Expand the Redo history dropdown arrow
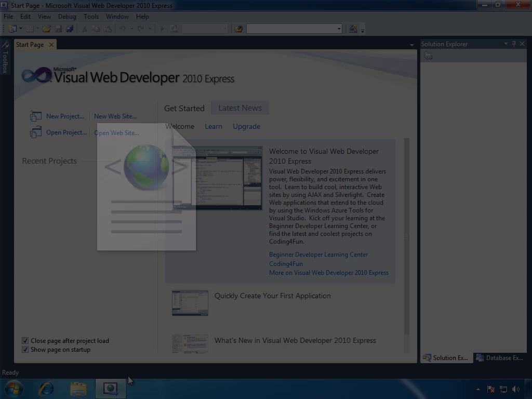532x399 pixels. coord(150,29)
